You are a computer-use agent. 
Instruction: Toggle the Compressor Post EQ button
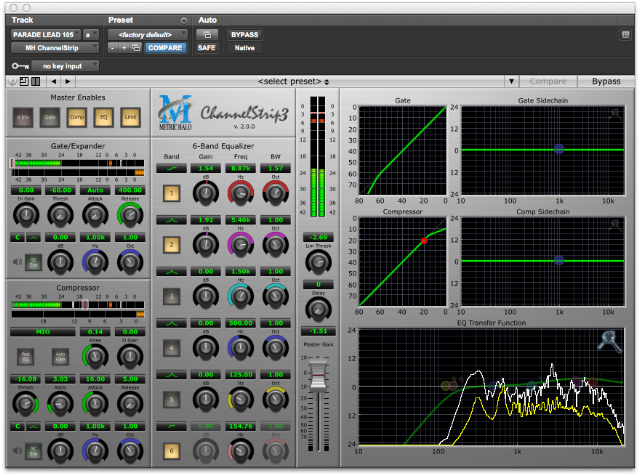tap(26, 357)
